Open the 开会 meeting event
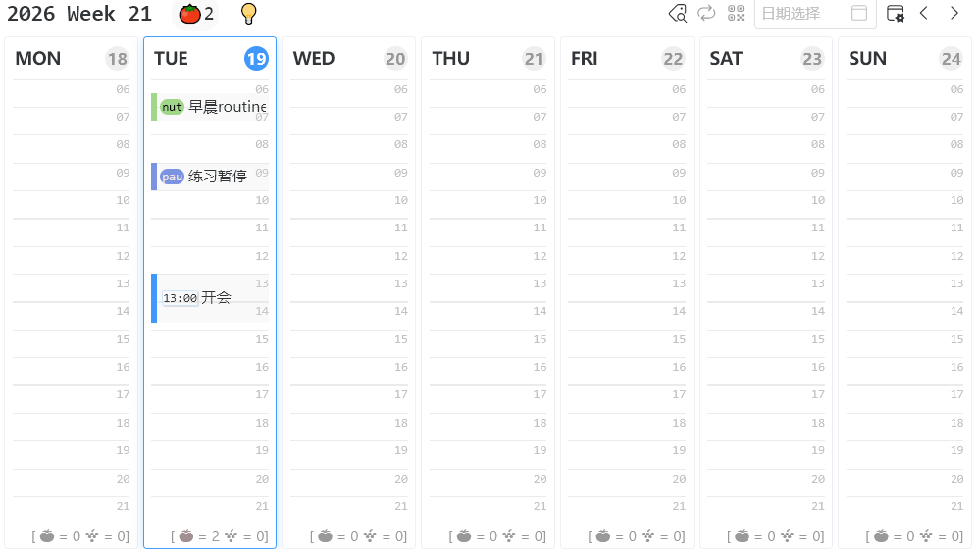980x560 pixels. click(x=210, y=298)
